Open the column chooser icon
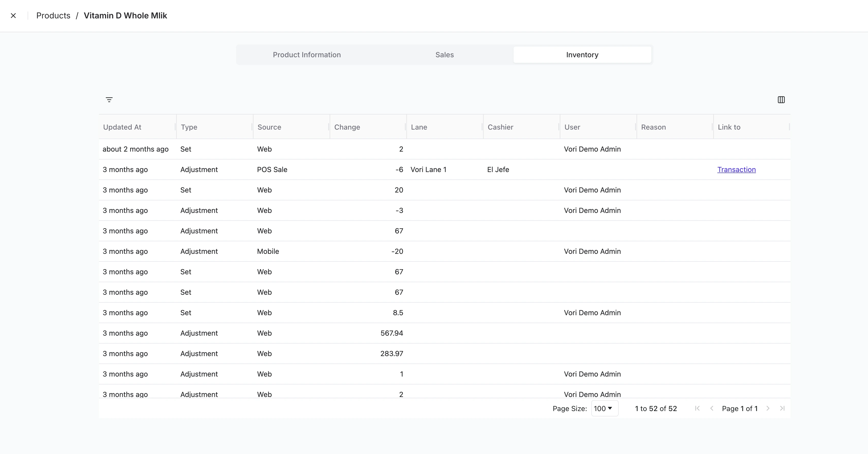This screenshot has height=454, width=868. tap(781, 100)
